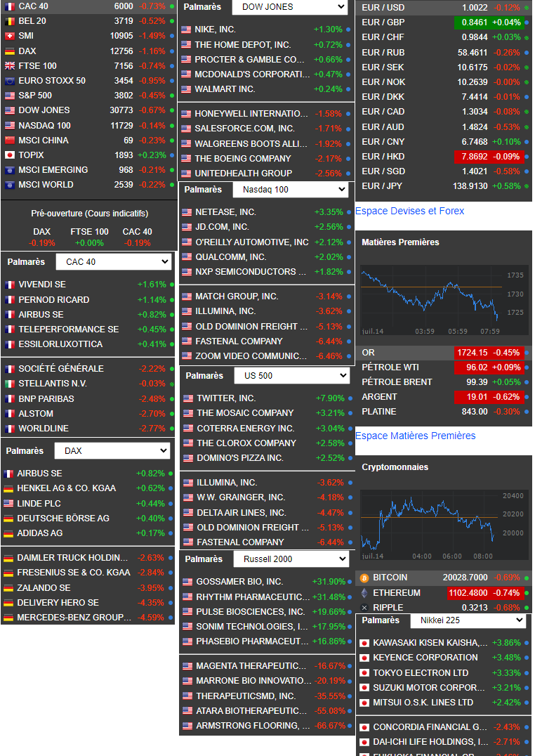The width and height of the screenshot is (535, 756).
Task: Click the globe icon beside MSCI WORLD
Action: pos(10,185)
